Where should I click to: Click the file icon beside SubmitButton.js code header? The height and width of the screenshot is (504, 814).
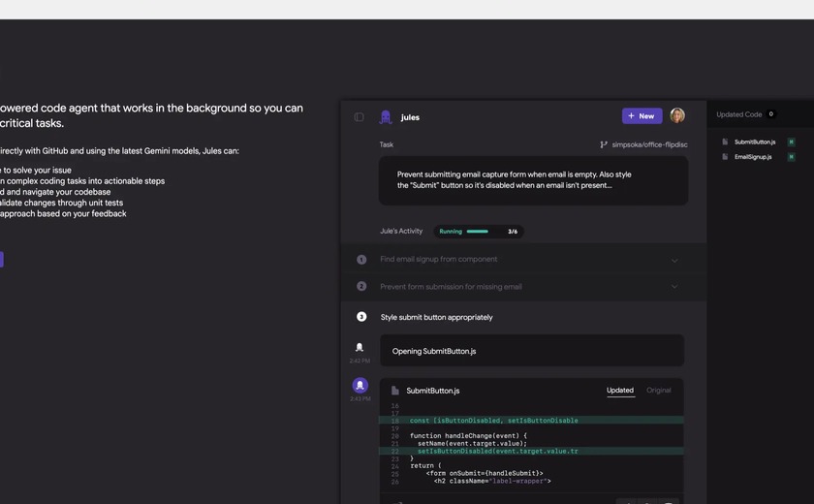click(395, 391)
